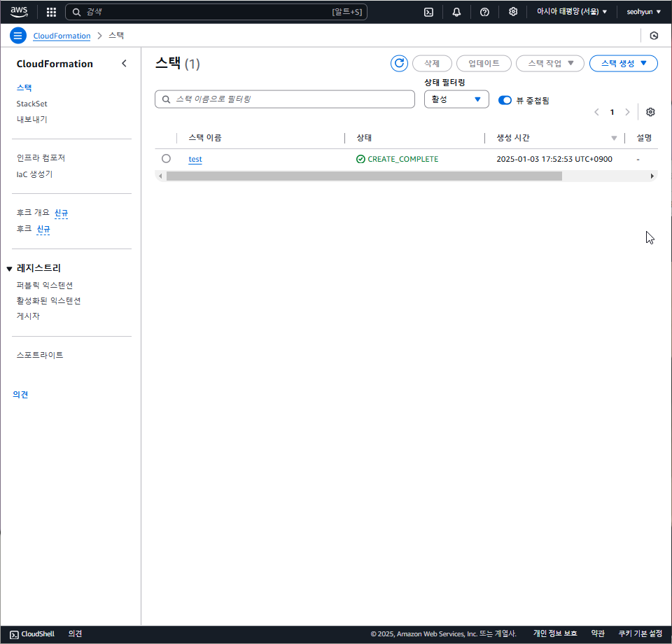672x644 pixels.
Task: Open the 스택 작업 dropdown button
Action: 550,64
